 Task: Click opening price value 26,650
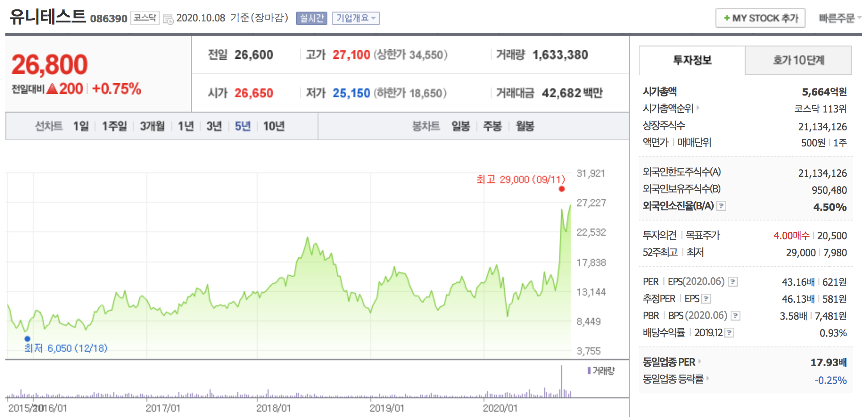254,93
